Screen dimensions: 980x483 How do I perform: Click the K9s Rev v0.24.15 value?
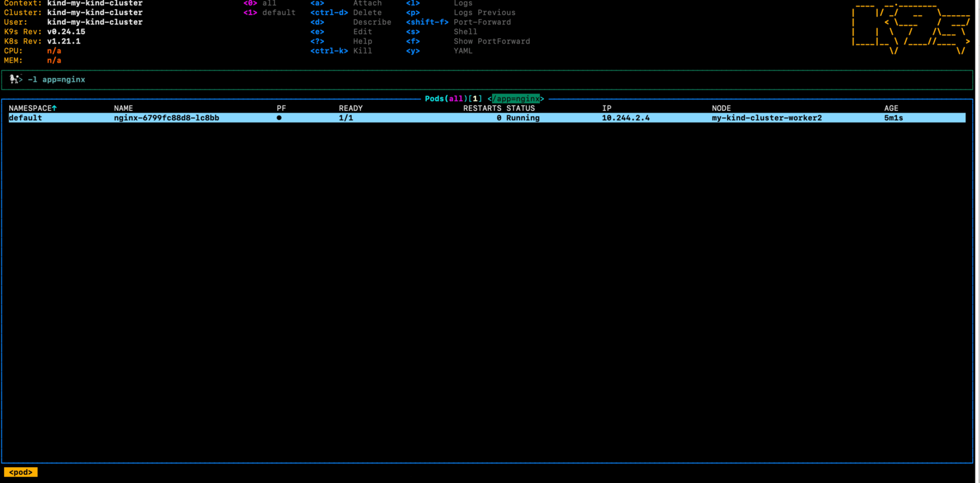click(x=66, y=32)
